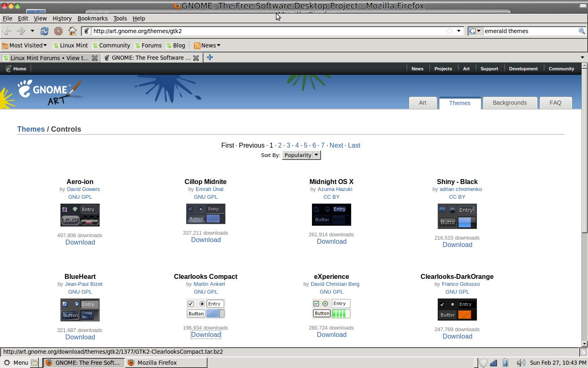Open the eXperience preview thumbnail
This screenshot has height=368, width=588.
point(332,309)
